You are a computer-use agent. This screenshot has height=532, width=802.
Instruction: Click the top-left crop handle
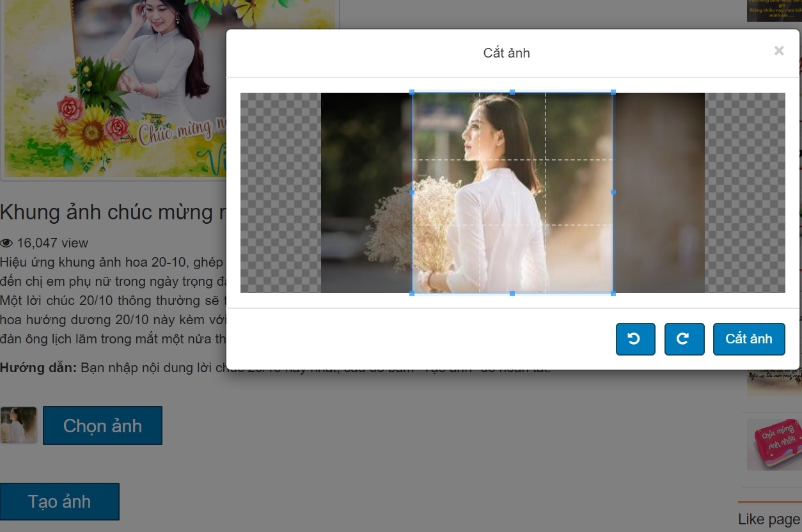click(x=412, y=92)
